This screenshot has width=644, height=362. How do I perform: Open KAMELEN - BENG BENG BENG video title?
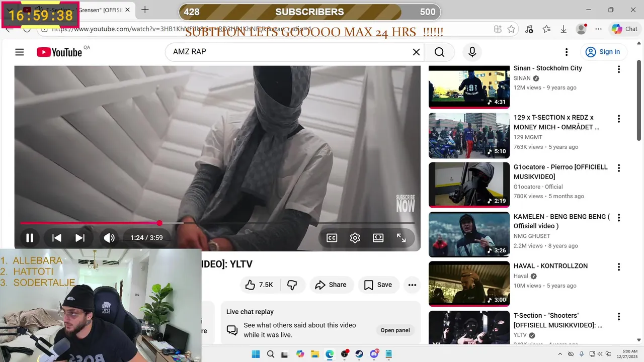click(561, 221)
